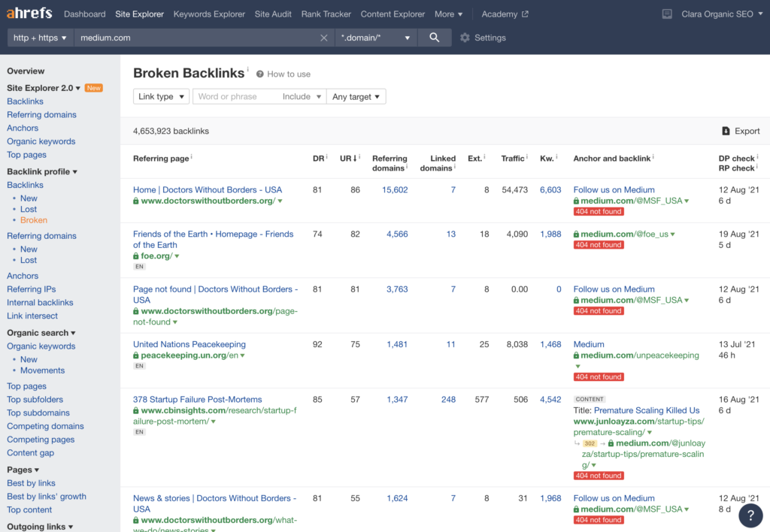Click the New badge next to Site Explorer 2.0
The width and height of the screenshot is (770, 532).
(93, 88)
